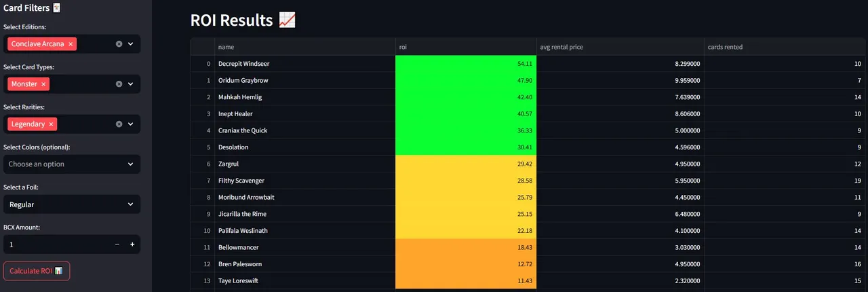Select the Moribund Arrowbait name cell
The width and height of the screenshot is (868, 292).
[305, 197]
